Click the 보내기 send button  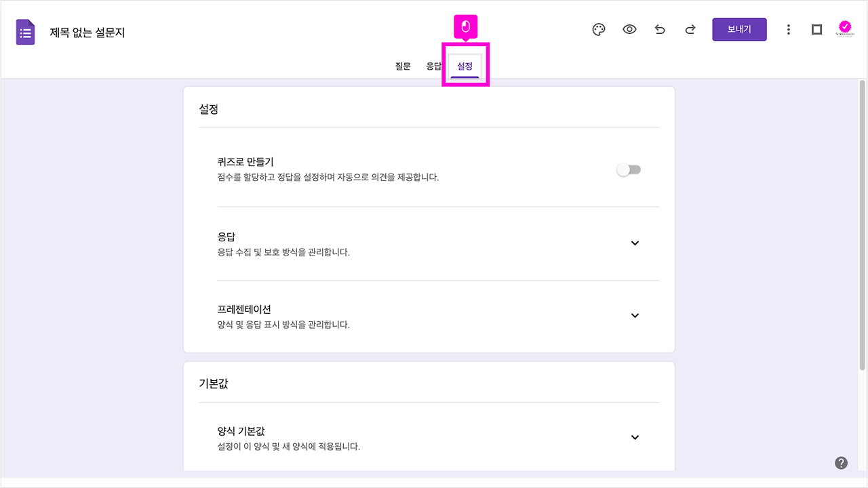(739, 29)
